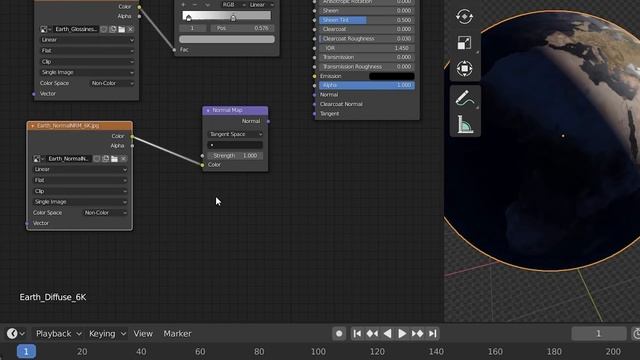The width and height of the screenshot is (640, 360).
Task: Click the middle color stop handle on the ramp
Action: [x=233, y=18]
